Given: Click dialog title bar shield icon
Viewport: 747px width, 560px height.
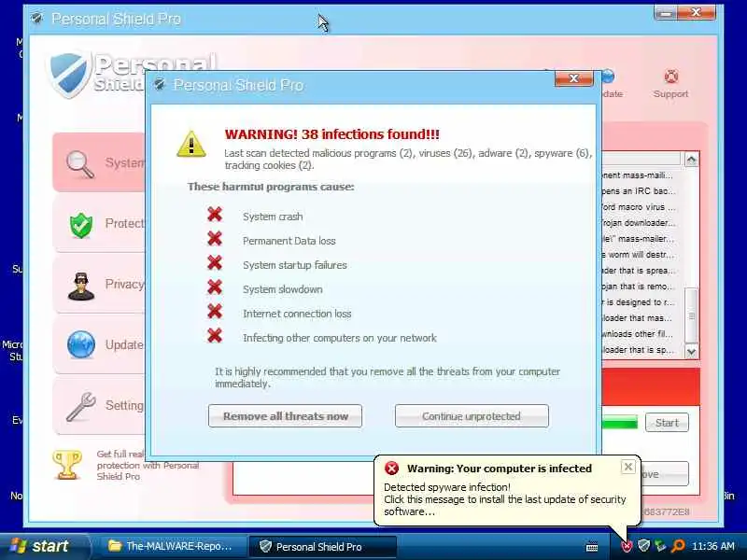Looking at the screenshot, I should [x=160, y=85].
